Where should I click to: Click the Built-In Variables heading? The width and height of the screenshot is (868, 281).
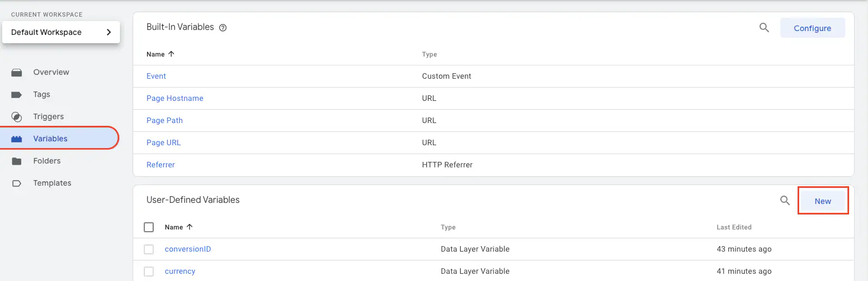pos(180,27)
